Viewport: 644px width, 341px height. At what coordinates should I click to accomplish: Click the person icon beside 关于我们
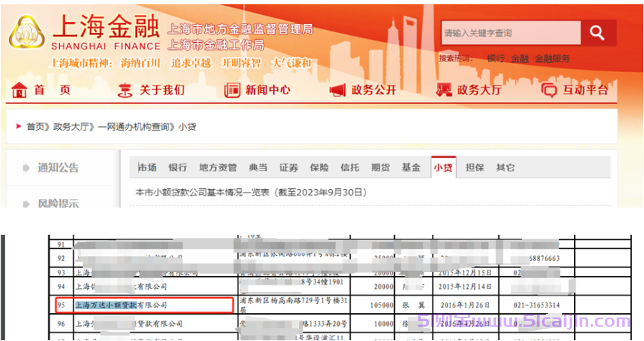[124, 90]
